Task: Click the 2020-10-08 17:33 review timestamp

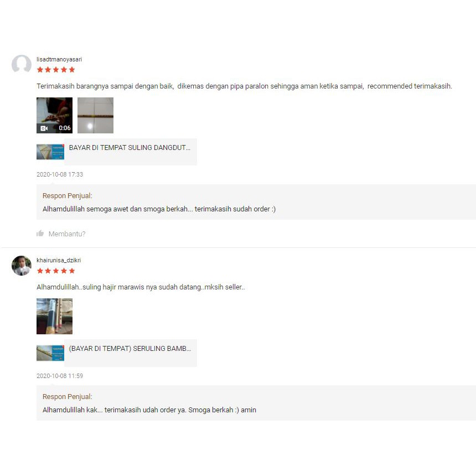Action: tap(60, 174)
